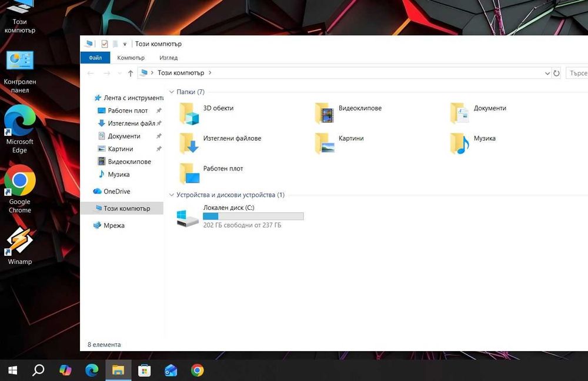The image size is (588, 381).
Task: Click the Forward navigation arrow
Action: click(x=107, y=73)
